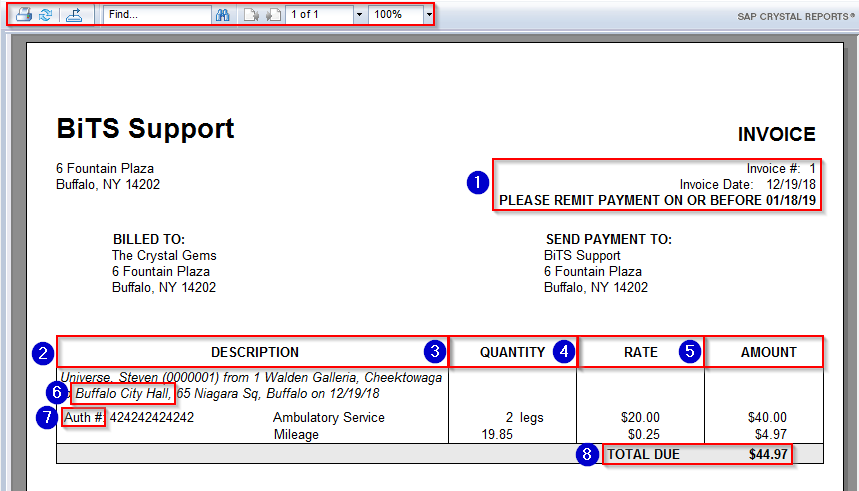Image resolution: width=859 pixels, height=491 pixels.
Task: Click the Export report icon
Action: (x=74, y=14)
